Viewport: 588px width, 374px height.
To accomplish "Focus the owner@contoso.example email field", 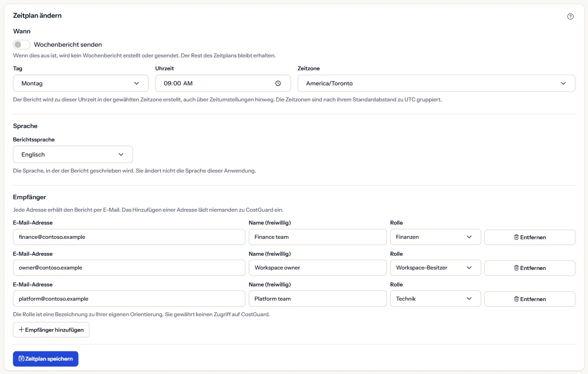I will [x=129, y=268].
